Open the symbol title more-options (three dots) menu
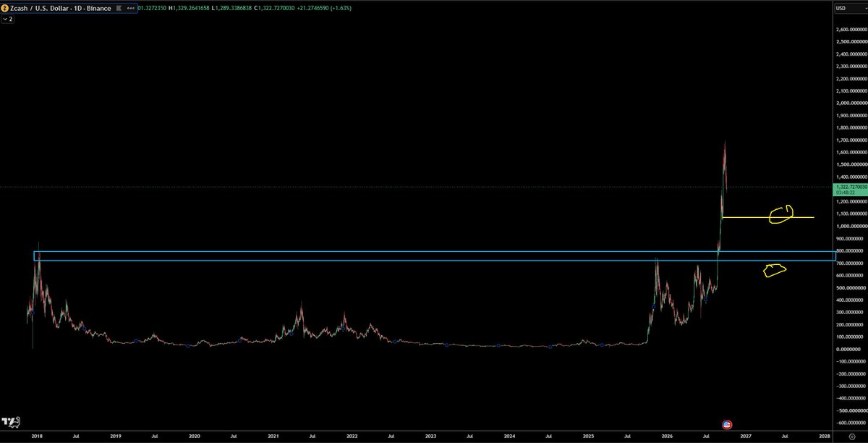 (130, 8)
